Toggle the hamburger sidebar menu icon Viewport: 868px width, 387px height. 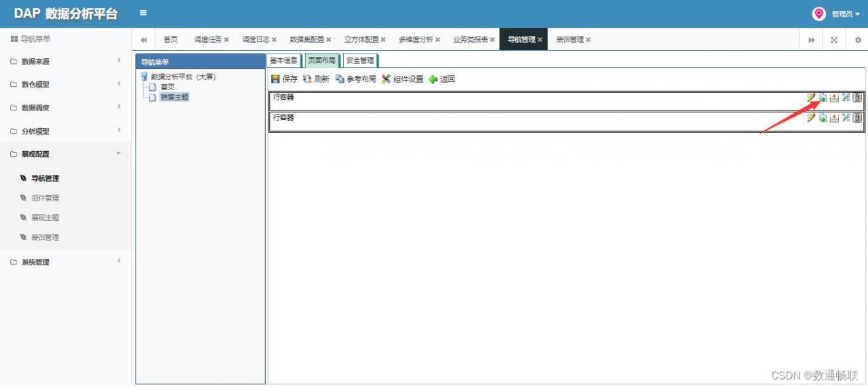[143, 13]
